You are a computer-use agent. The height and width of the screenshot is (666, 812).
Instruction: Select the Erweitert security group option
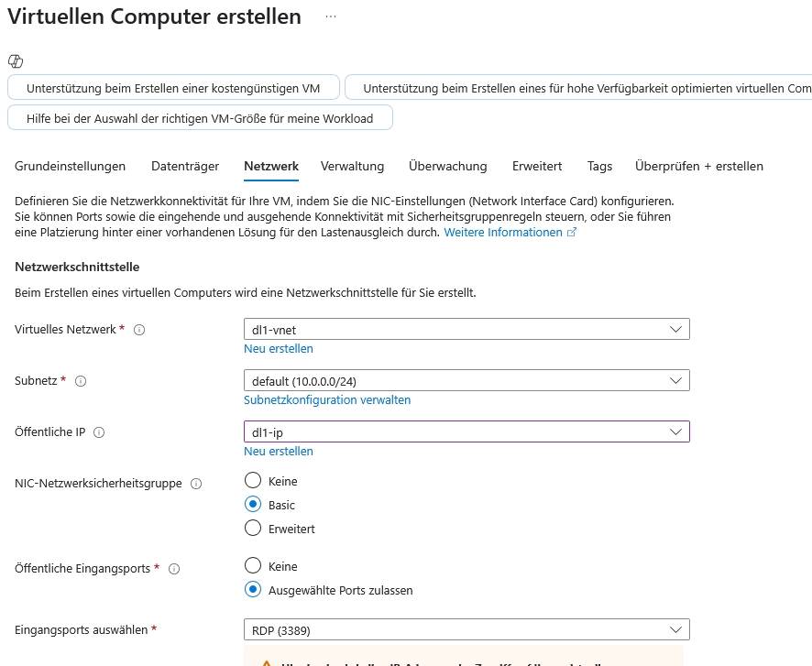point(254,529)
